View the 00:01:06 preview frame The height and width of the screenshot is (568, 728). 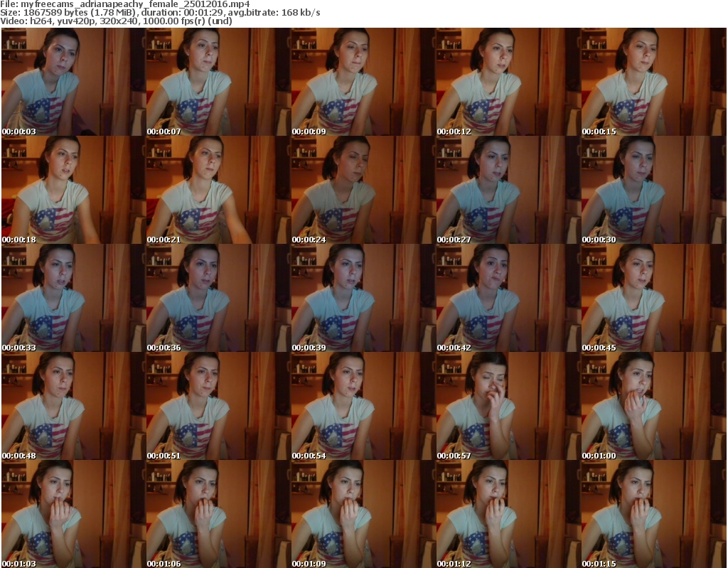[x=218, y=514]
